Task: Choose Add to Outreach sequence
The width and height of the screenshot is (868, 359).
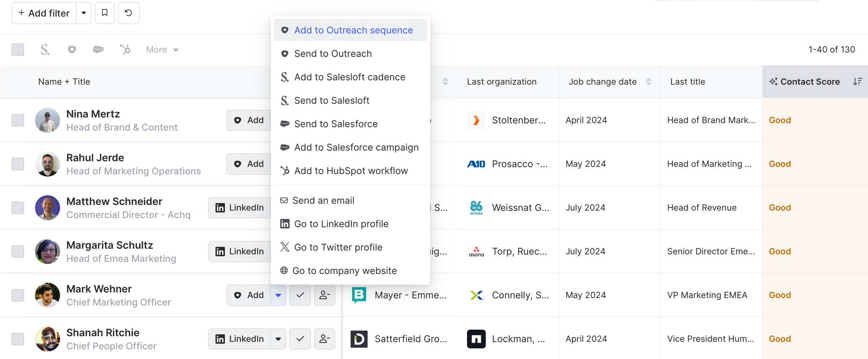Action: pos(351,30)
